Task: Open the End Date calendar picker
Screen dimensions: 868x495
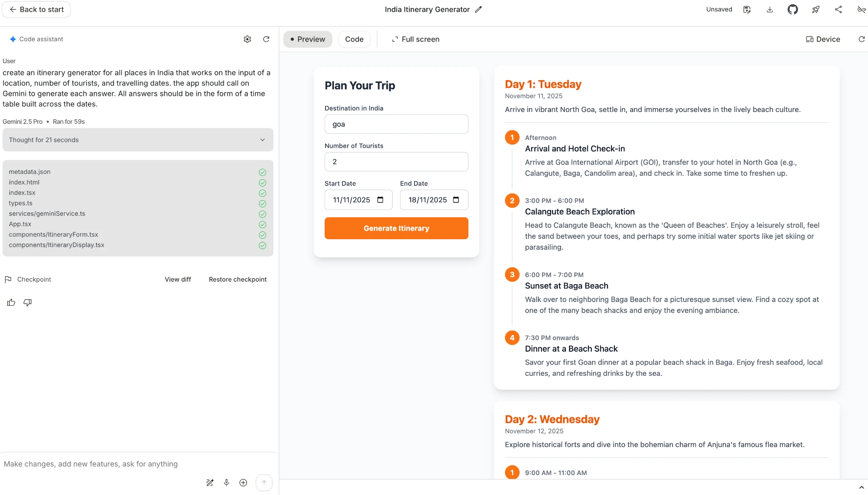Action: click(456, 200)
